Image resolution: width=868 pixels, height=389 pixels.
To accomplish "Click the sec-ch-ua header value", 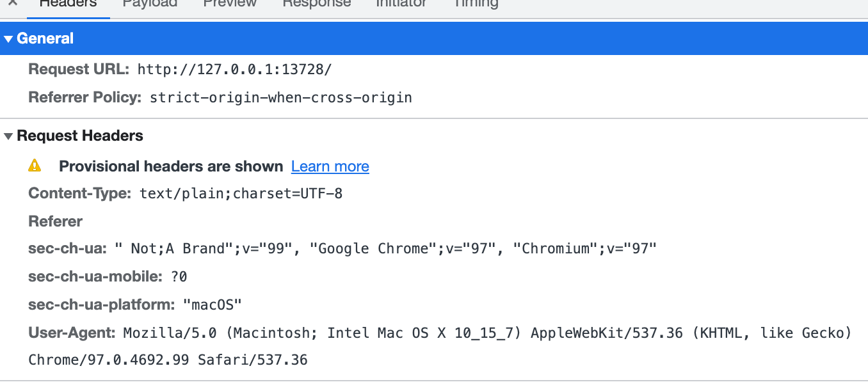I will point(385,249).
